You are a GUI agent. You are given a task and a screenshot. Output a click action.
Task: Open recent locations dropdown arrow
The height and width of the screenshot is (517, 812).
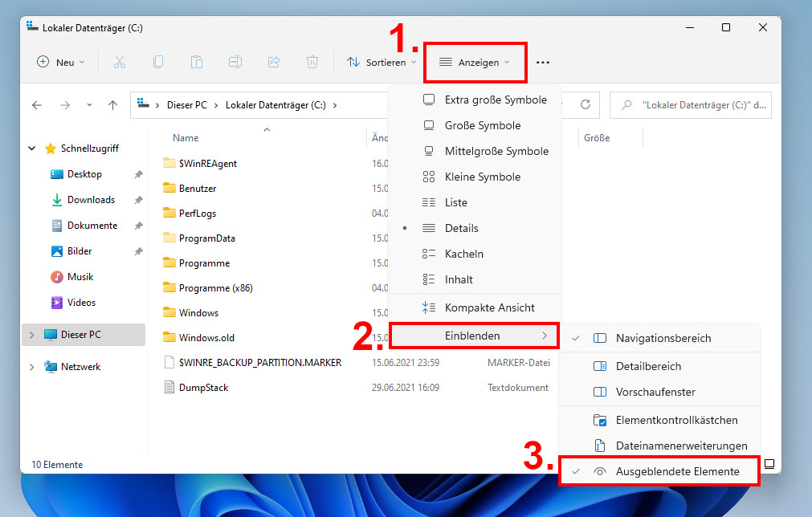click(89, 105)
